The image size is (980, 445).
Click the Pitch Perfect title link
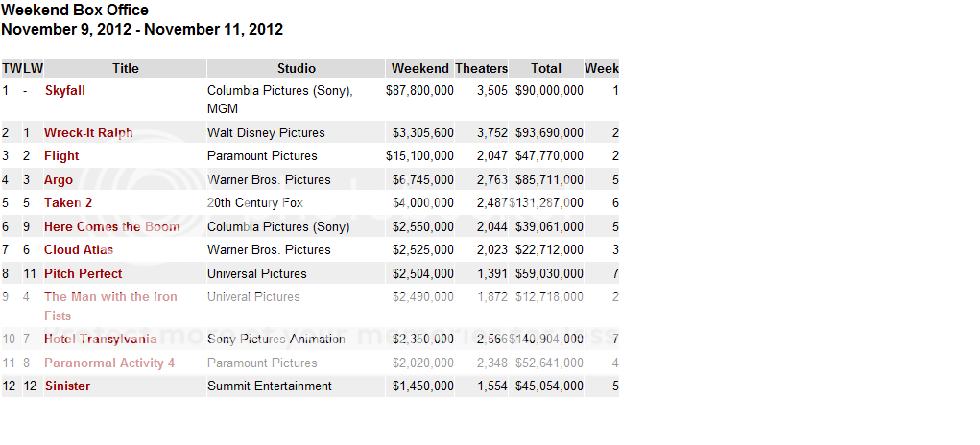[x=84, y=273]
